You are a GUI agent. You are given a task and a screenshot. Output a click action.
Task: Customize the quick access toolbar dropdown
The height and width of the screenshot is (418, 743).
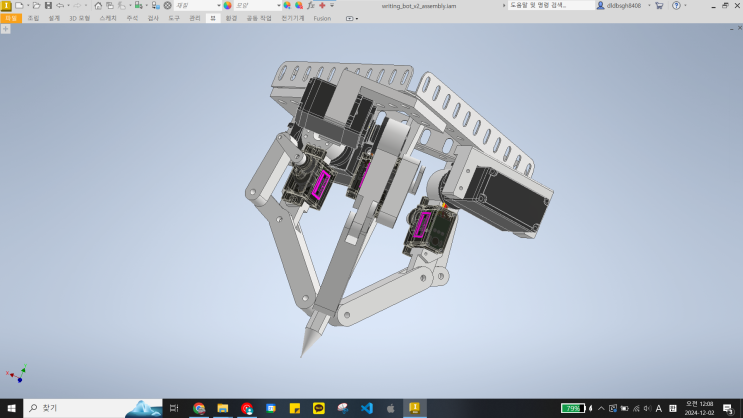coord(332,6)
